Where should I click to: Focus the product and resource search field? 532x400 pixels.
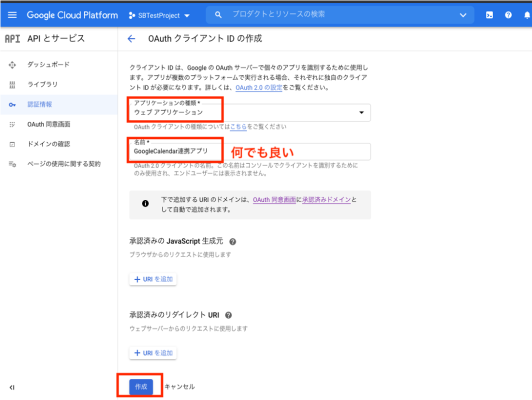coord(339,15)
